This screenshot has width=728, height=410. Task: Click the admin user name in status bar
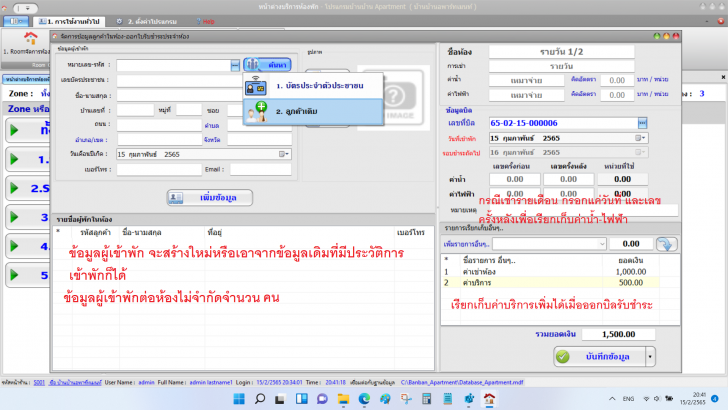click(x=146, y=383)
